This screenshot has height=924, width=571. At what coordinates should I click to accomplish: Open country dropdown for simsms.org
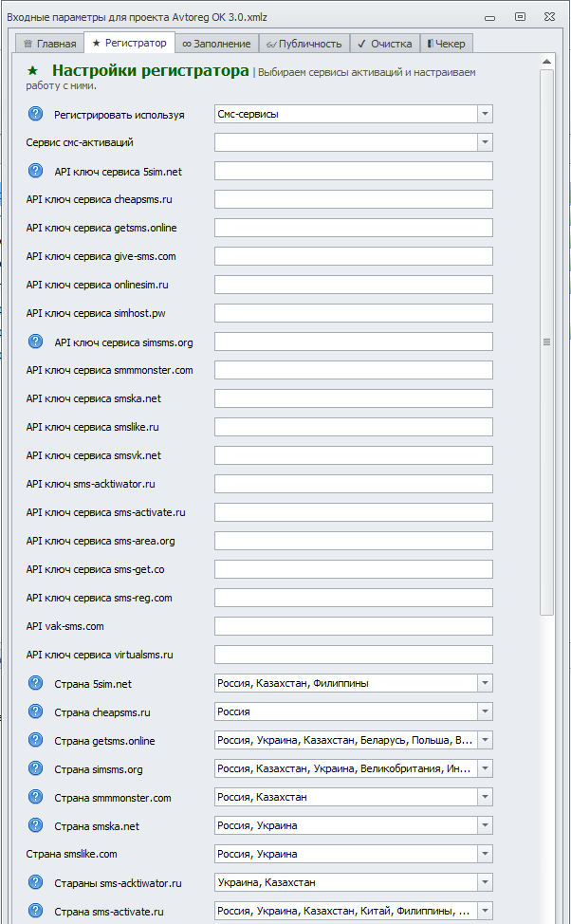[485, 768]
